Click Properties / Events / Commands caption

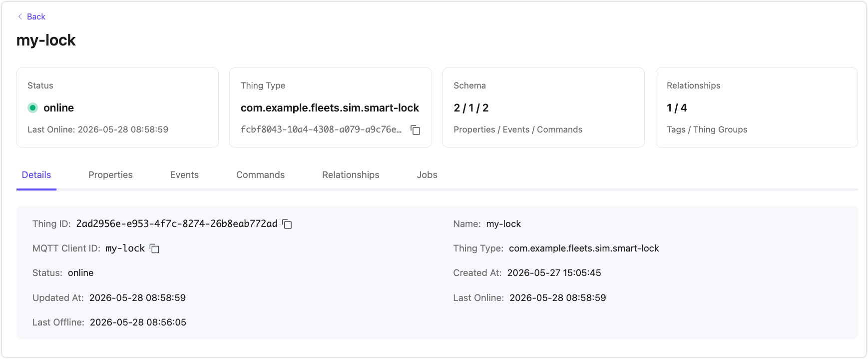pyautogui.click(x=518, y=129)
